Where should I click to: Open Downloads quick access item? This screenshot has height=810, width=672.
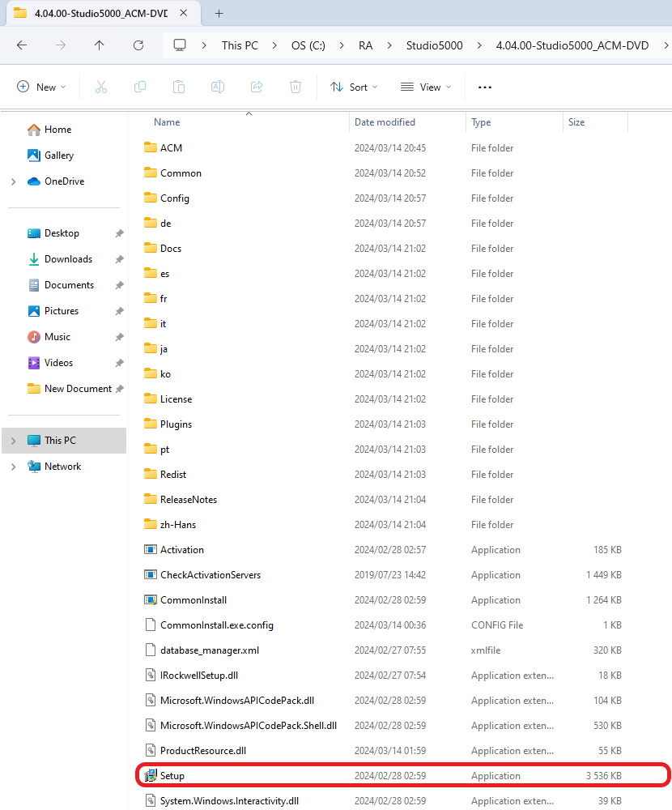click(x=68, y=259)
